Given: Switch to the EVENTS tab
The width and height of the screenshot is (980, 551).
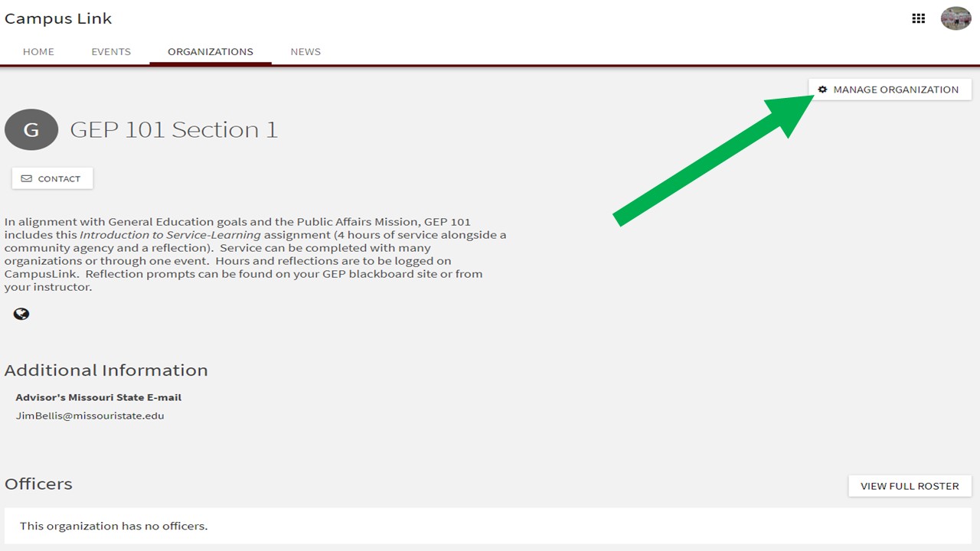Looking at the screenshot, I should click(x=110, y=51).
